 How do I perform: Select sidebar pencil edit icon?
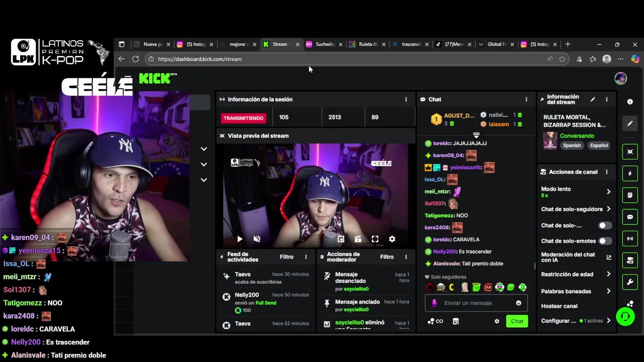tap(630, 123)
